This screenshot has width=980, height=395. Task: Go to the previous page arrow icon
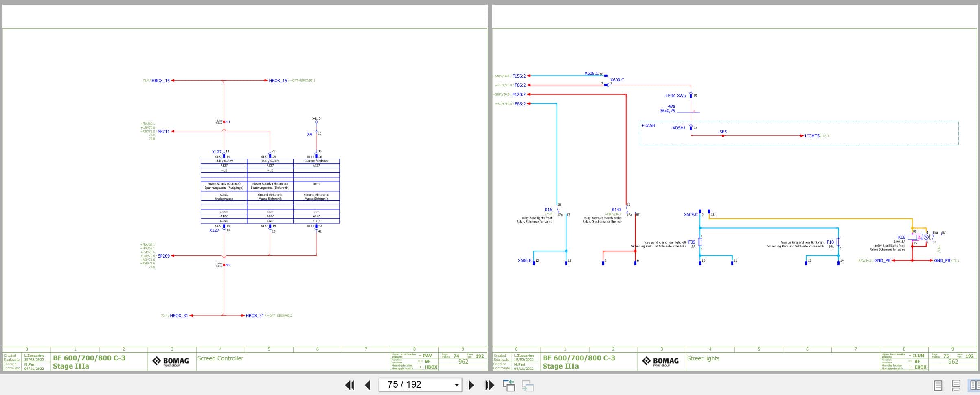click(x=368, y=385)
